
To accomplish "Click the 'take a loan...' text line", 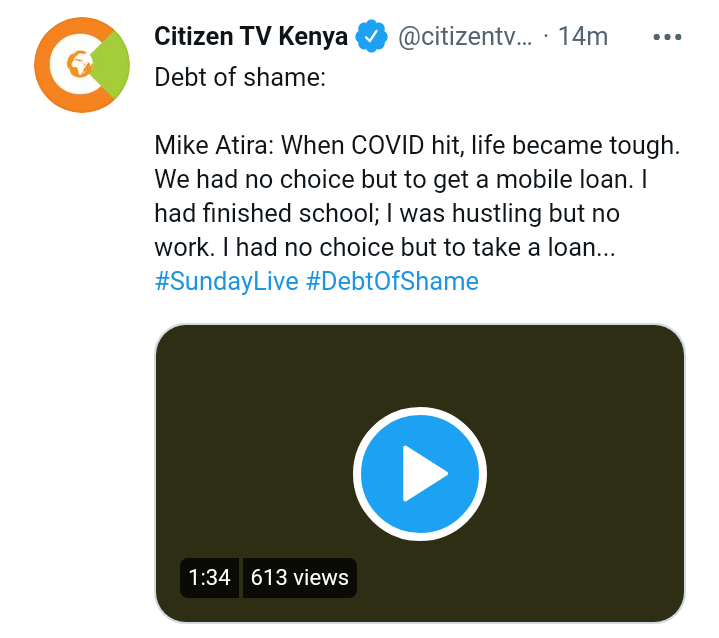I will coord(385,247).
